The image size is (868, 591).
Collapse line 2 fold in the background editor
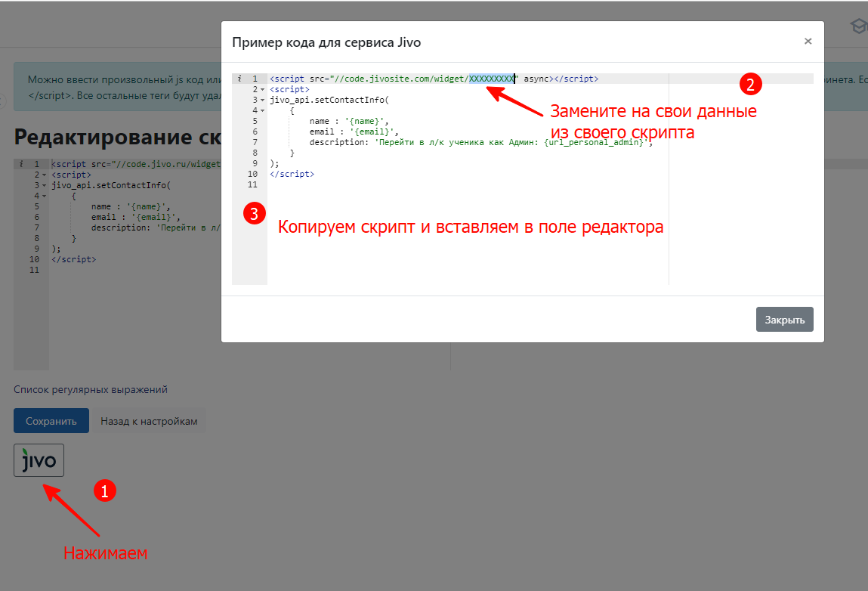point(45,175)
